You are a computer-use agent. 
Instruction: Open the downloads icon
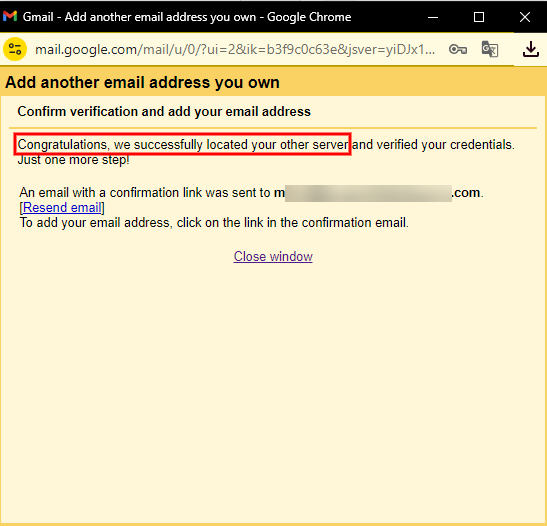pos(531,49)
